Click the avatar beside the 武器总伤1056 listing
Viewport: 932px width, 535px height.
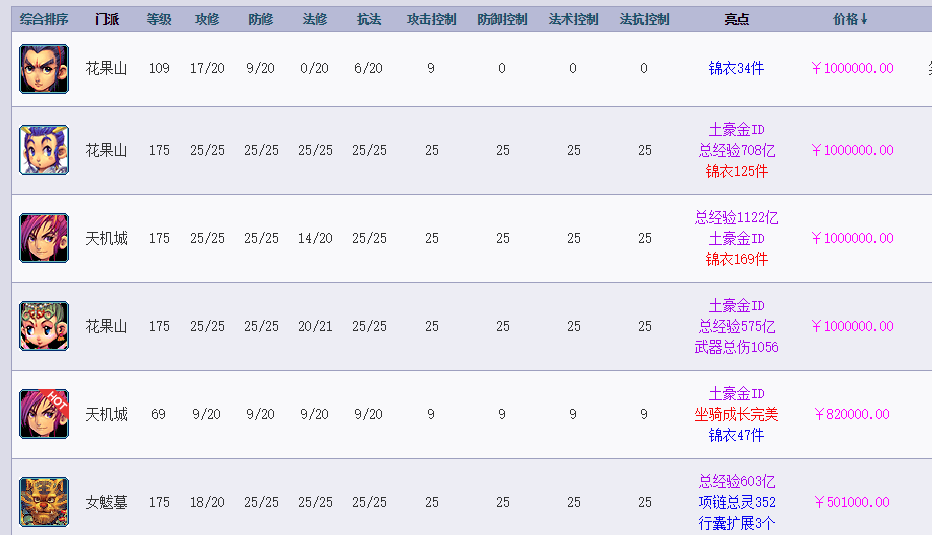[x=44, y=326]
